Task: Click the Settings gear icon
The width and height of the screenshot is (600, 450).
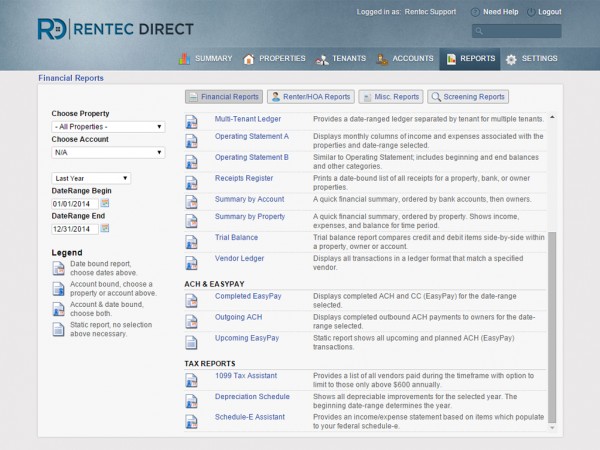Action: click(511, 59)
